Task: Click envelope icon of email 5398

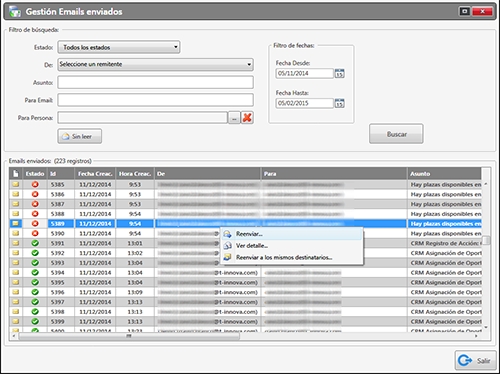Action: pyautogui.click(x=16, y=311)
